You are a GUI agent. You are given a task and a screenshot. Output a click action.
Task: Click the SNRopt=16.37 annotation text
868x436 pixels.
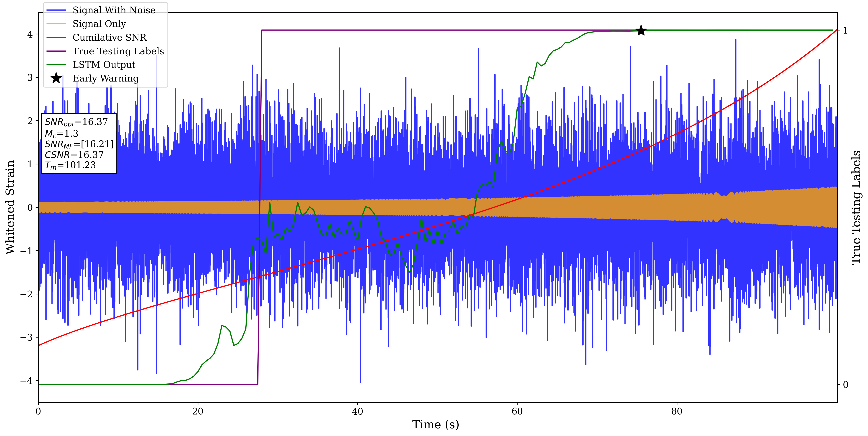pos(76,122)
